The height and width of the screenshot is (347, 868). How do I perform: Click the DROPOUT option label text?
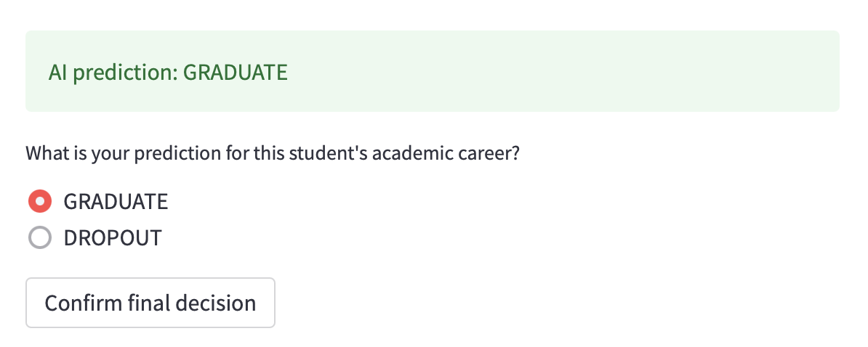[x=113, y=238]
